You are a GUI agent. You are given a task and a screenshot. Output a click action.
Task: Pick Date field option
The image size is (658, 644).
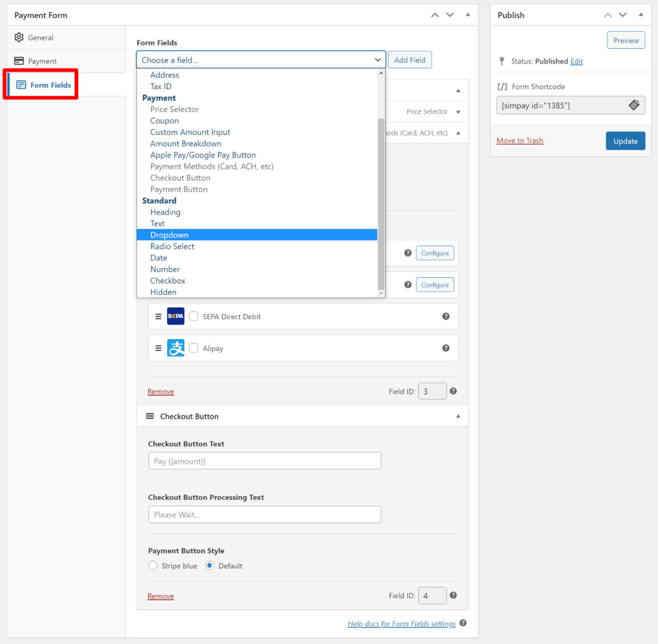pyautogui.click(x=159, y=258)
